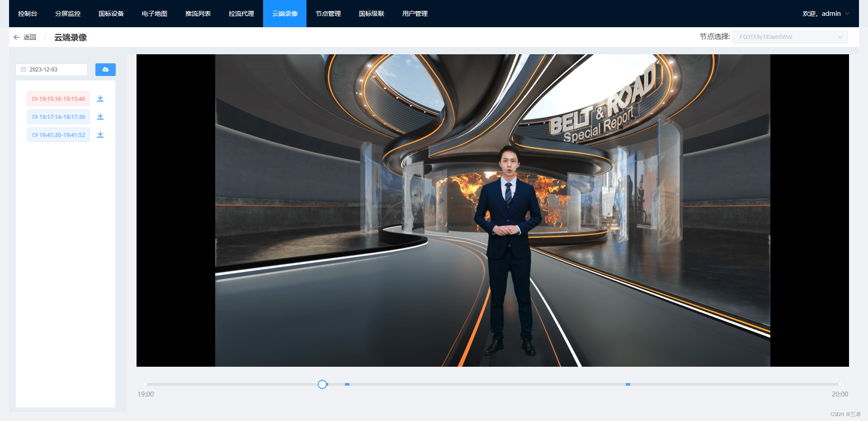This screenshot has width=868, height=421.
Task: Go to 电子地图 page
Action: point(155,14)
